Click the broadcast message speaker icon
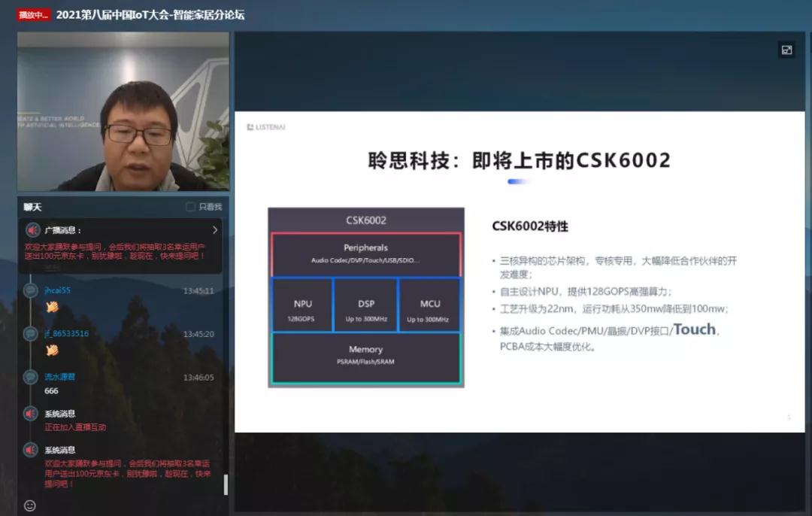 pyautogui.click(x=32, y=230)
